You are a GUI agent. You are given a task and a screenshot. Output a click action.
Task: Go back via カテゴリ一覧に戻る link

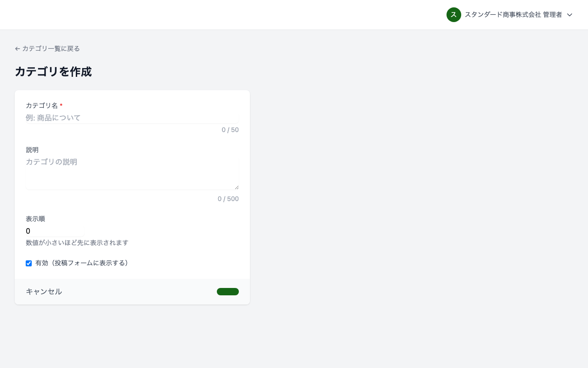(51, 49)
